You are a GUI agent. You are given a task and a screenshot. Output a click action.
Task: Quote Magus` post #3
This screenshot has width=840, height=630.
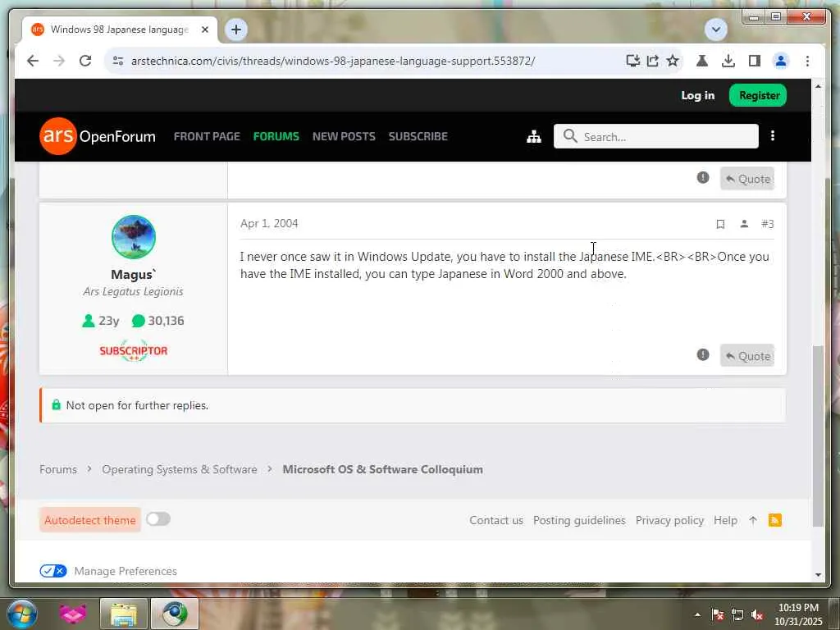[x=747, y=356]
